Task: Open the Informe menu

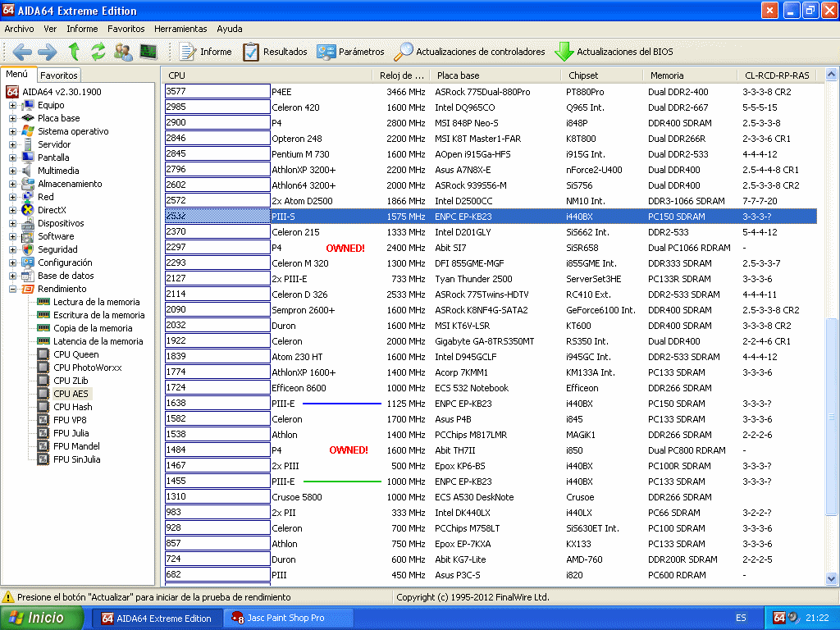Action: click(82, 29)
